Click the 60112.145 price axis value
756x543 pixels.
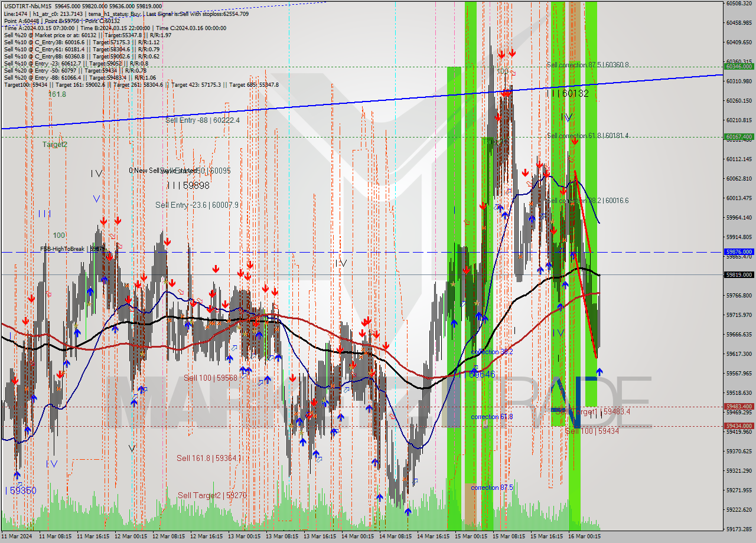(739, 159)
